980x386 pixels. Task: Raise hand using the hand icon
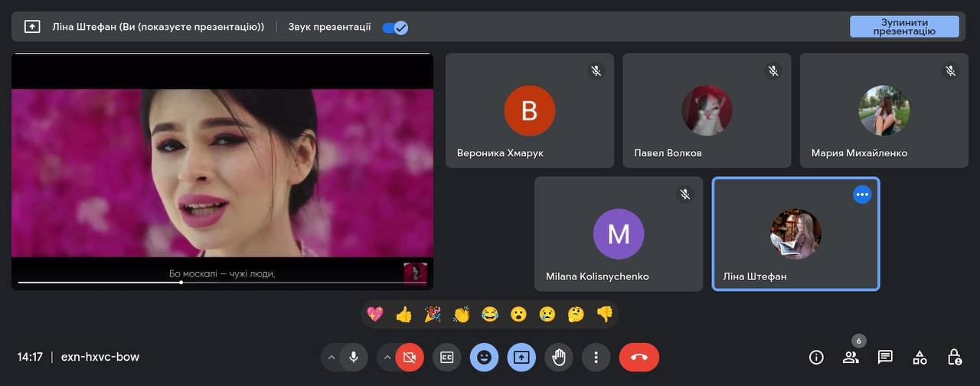coord(559,357)
